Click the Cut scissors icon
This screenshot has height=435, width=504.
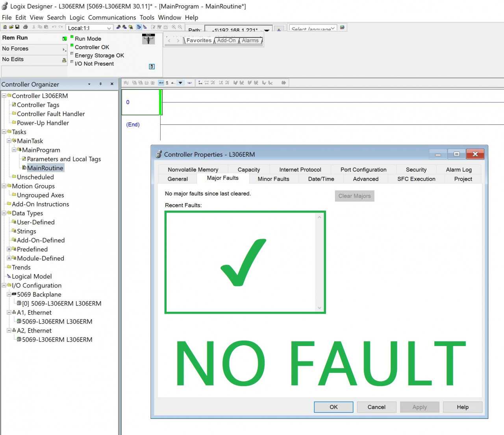[x=34, y=27]
